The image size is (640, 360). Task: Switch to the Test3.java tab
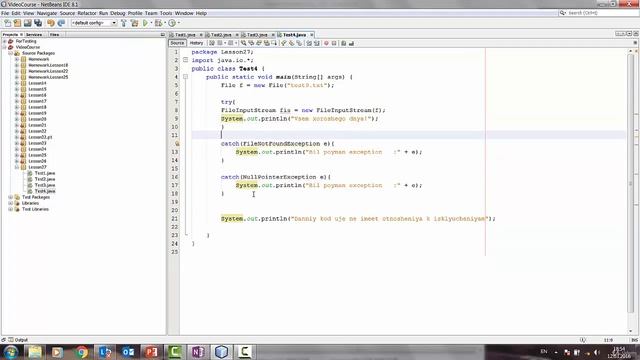pos(257,35)
